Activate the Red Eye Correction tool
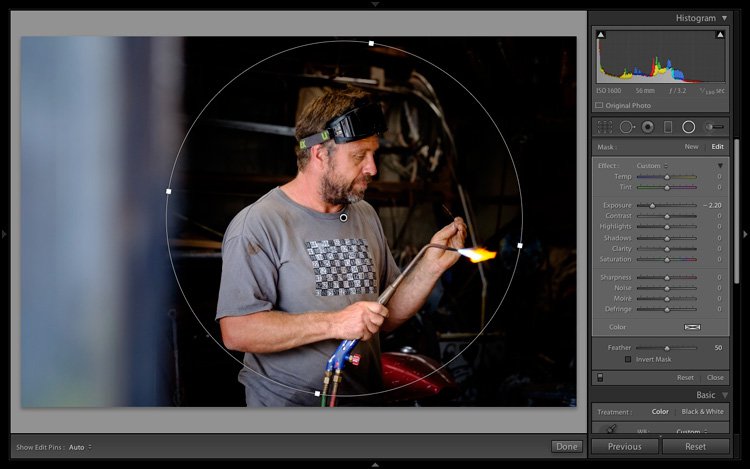The width and height of the screenshot is (750, 469). [x=647, y=127]
